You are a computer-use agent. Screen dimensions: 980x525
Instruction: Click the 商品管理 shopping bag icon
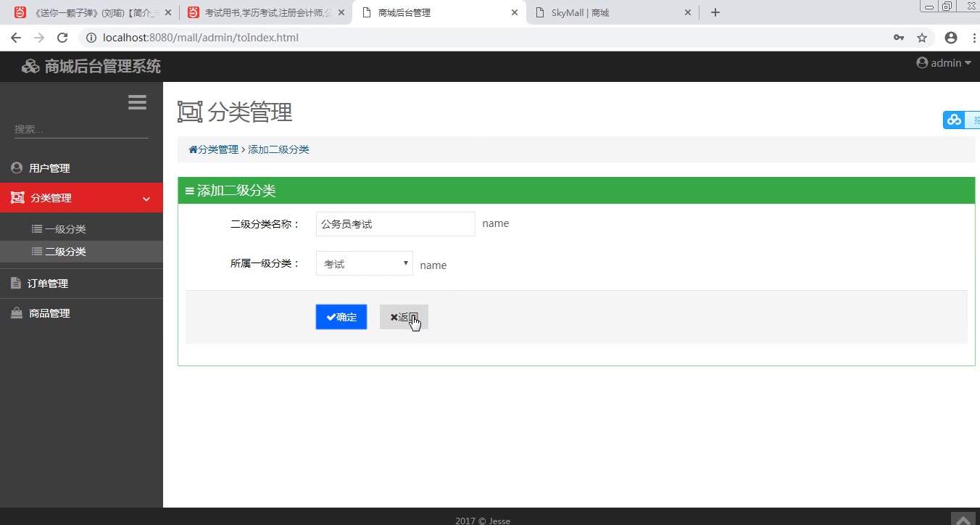17,313
